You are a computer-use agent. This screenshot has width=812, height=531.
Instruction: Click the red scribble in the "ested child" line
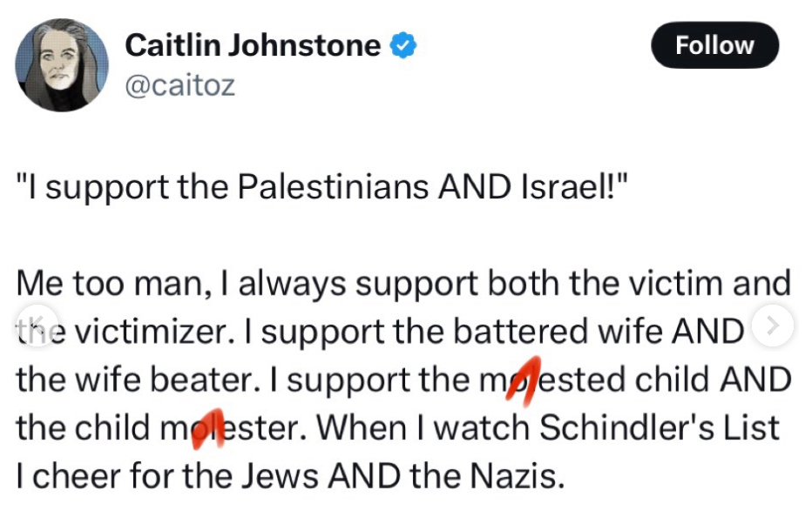pyautogui.click(x=523, y=380)
